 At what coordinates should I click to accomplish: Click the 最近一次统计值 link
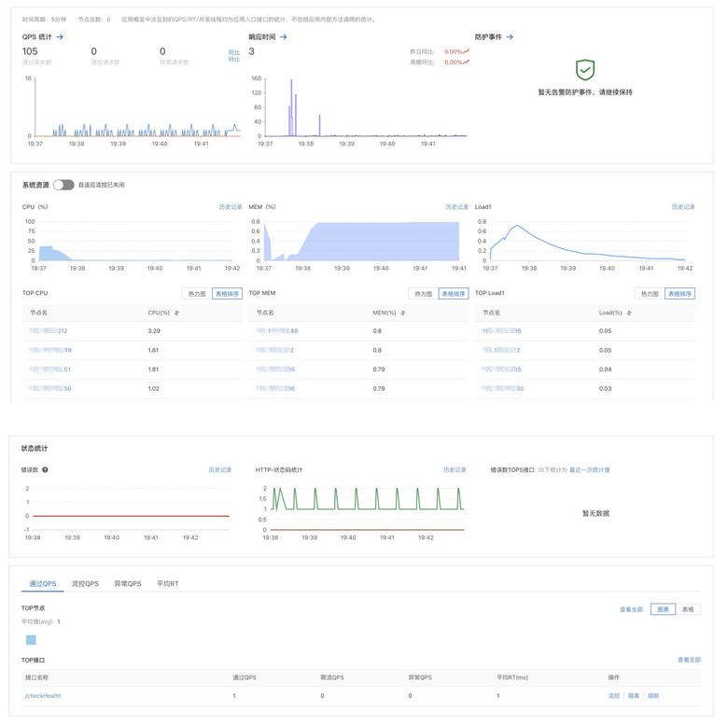pos(590,469)
